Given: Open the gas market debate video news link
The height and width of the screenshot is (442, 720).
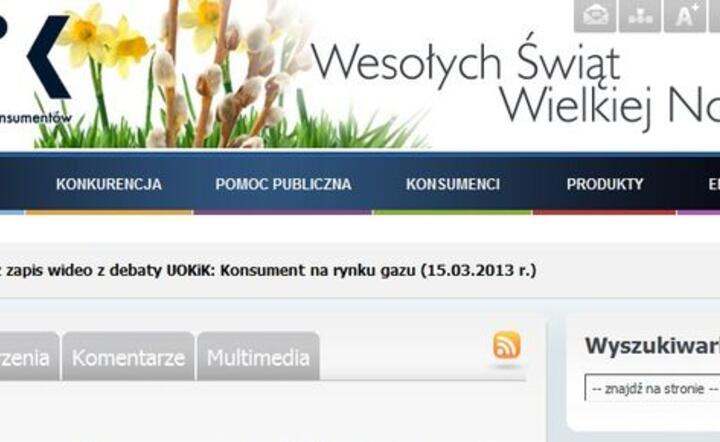Looking at the screenshot, I should tap(268, 270).
